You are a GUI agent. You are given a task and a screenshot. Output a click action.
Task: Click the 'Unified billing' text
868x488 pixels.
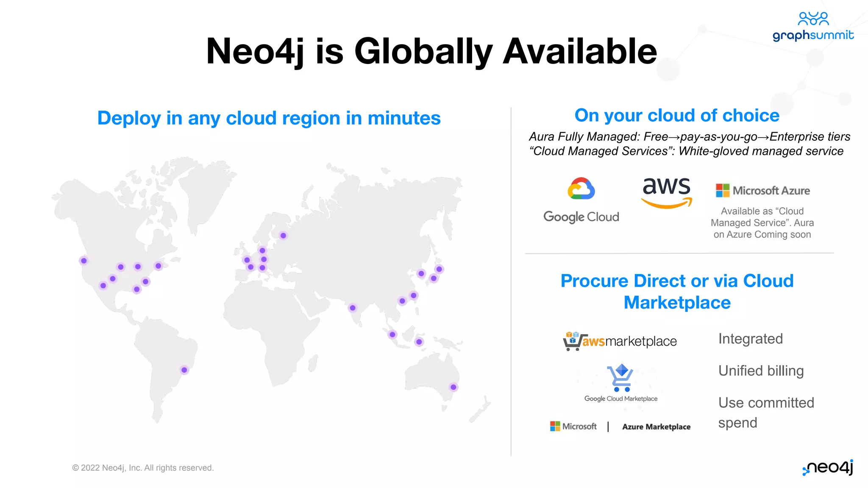(x=761, y=371)
